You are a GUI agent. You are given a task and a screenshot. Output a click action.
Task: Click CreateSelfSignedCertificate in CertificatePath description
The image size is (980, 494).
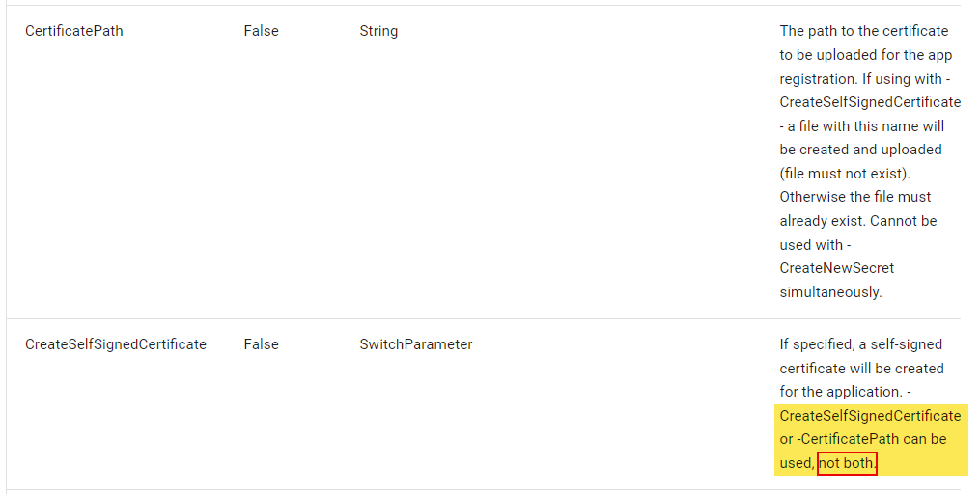pos(870,102)
